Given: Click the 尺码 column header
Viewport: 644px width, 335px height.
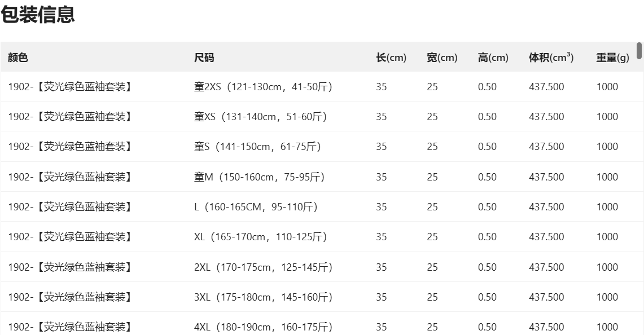Looking at the screenshot, I should click(204, 58).
